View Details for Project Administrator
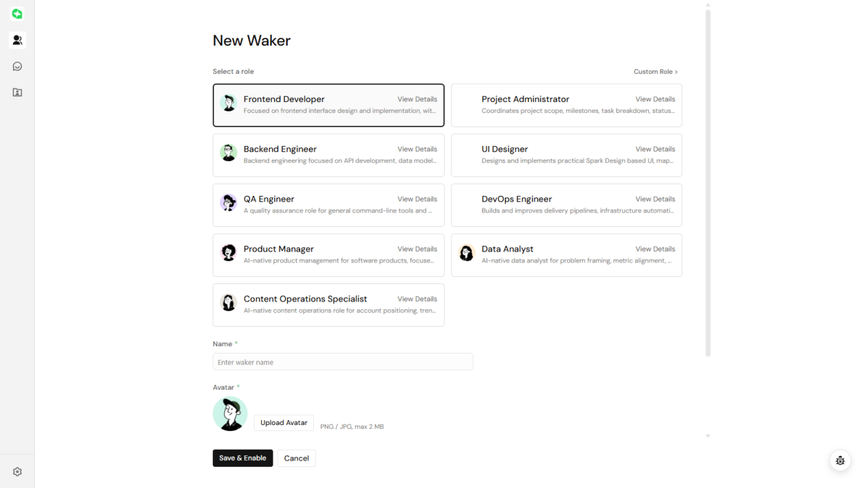 655,99
